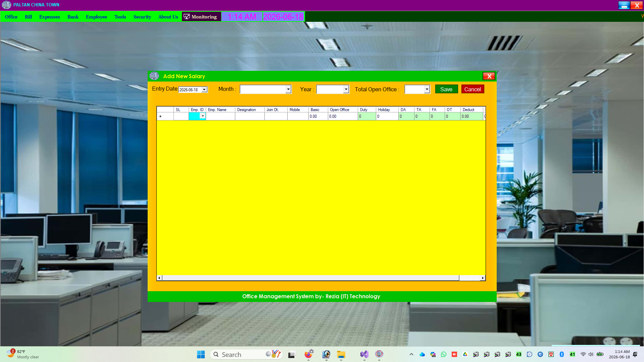Click the grid scroll right arrow

483,278
